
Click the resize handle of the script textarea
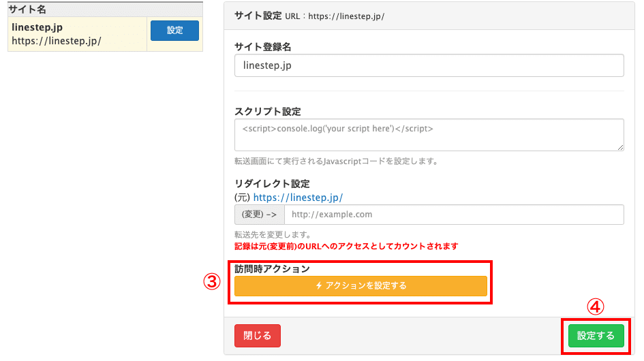[620, 146]
